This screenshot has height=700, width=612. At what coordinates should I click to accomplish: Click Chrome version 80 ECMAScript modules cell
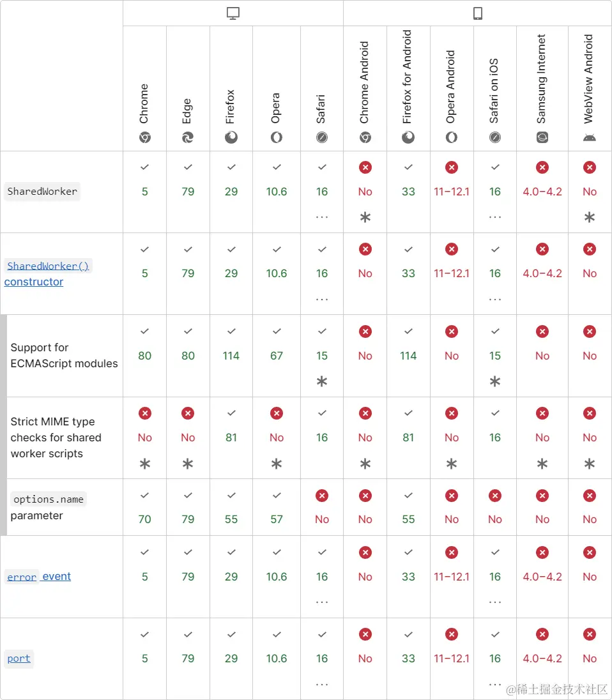pyautogui.click(x=145, y=356)
